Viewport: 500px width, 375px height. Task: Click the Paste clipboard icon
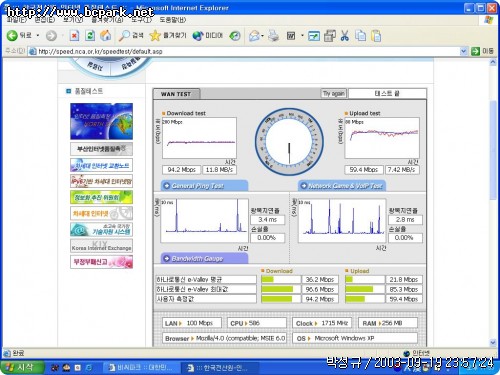tap(376, 36)
